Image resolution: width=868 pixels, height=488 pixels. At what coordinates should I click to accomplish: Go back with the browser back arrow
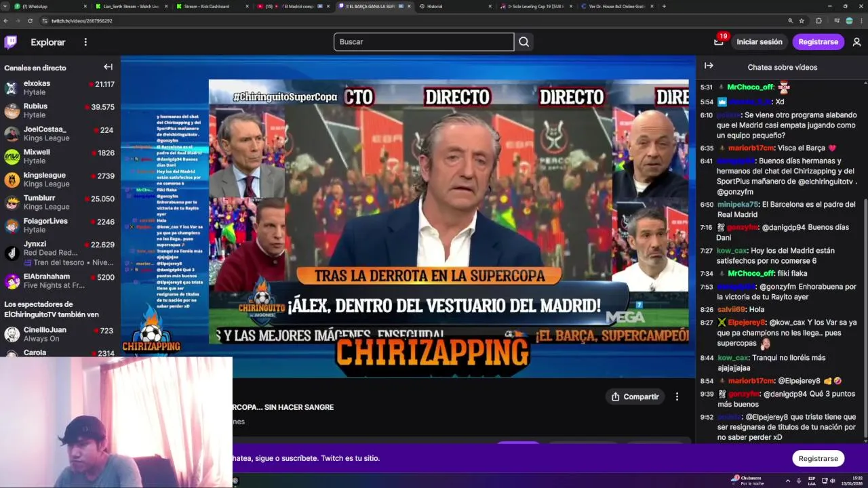(6, 21)
